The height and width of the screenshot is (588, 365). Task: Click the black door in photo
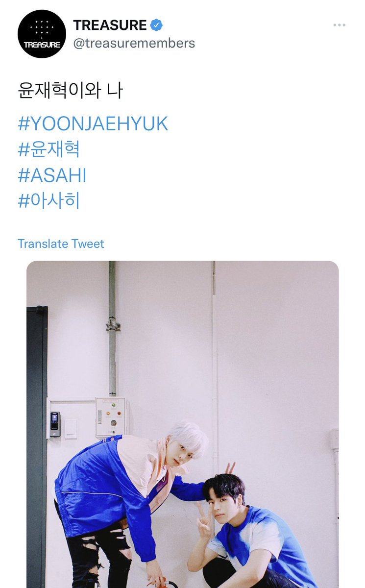pos(37,447)
